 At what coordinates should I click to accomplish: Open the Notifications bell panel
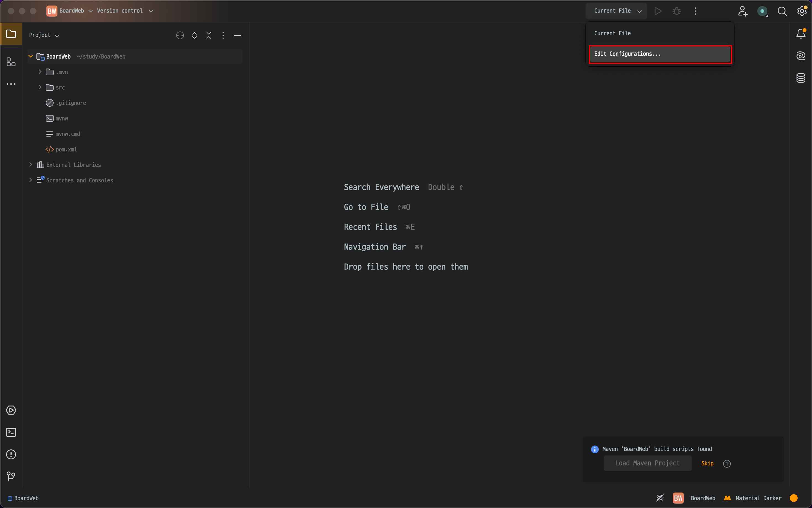[x=801, y=34]
